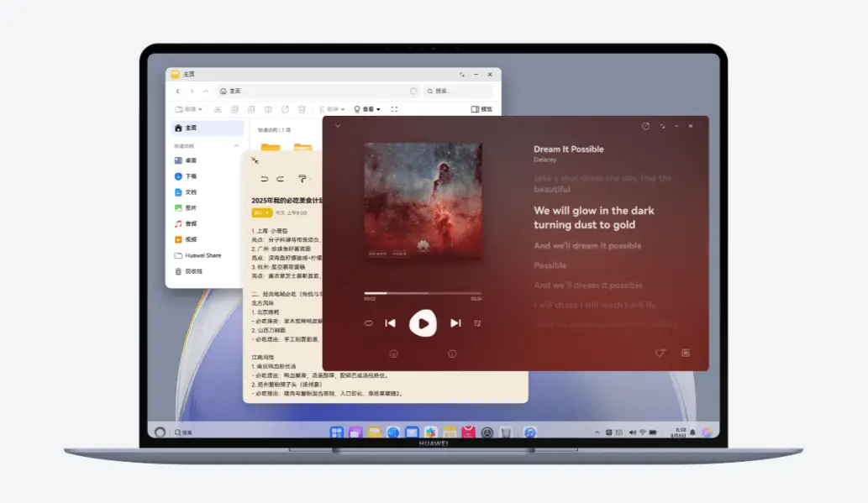Screen dimensions: 868x503
Task: Open the playlist queue icon
Action: pos(477,323)
